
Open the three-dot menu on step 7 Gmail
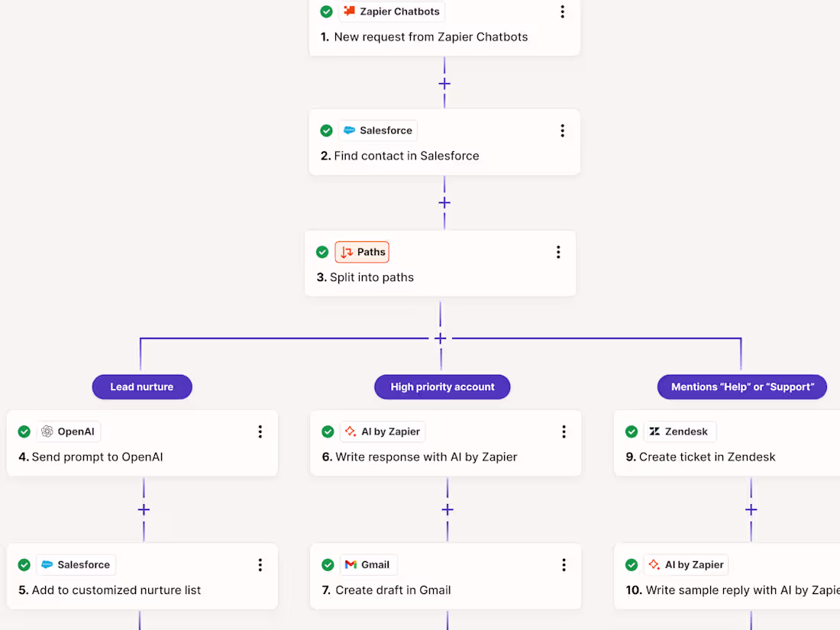(x=564, y=564)
